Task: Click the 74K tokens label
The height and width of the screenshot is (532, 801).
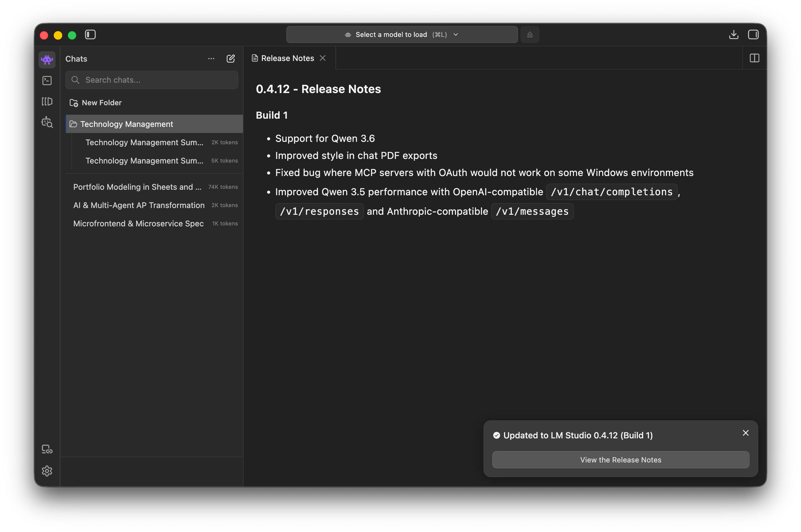Action: pos(223,187)
